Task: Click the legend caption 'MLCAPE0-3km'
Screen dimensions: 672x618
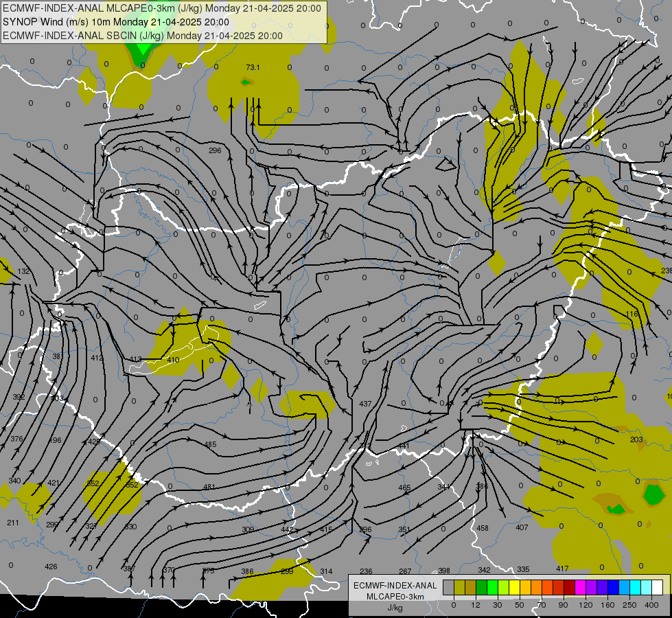Action: point(395,597)
